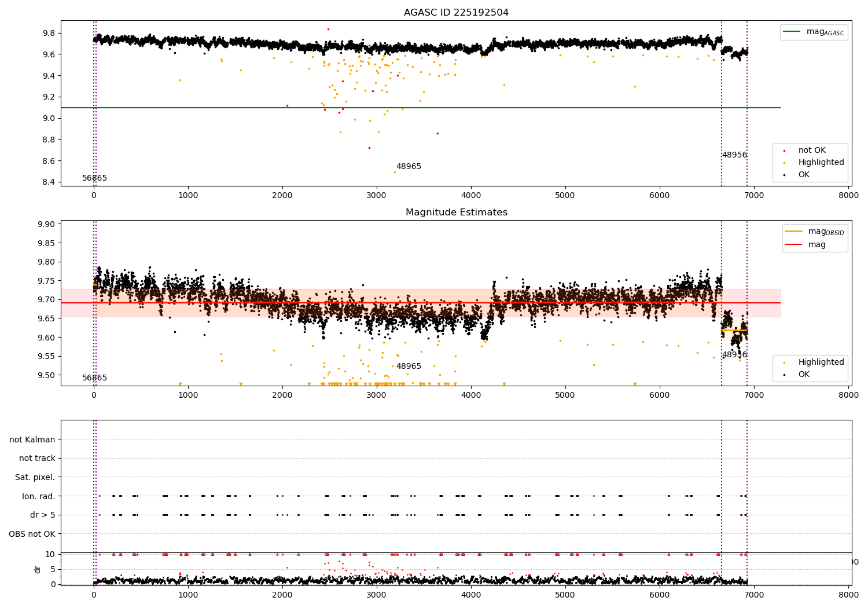Viewport: 868px width, 608px height.
Task: Click the "3000" x-tick label under the bottom plot
Action: coord(377,595)
